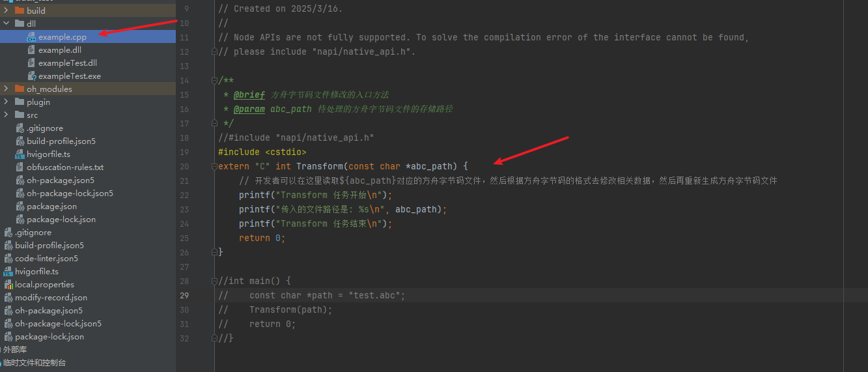Expand the plugin folder arrow
The image size is (868, 372).
7,102
